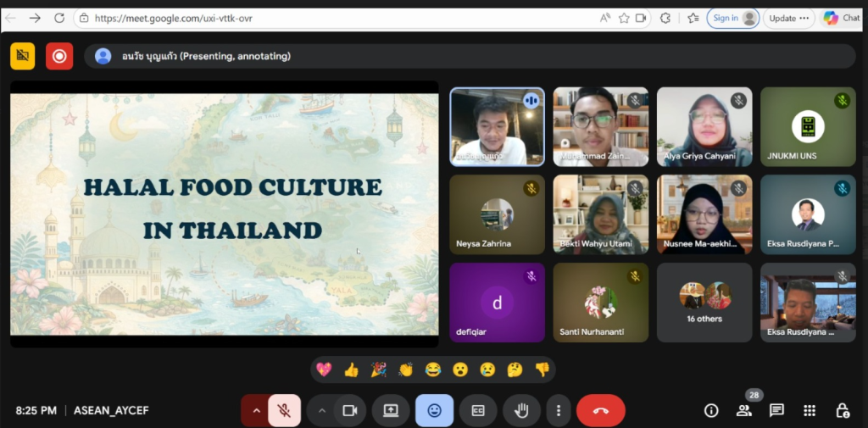
Task: Unmute the microphone
Action: click(x=285, y=410)
